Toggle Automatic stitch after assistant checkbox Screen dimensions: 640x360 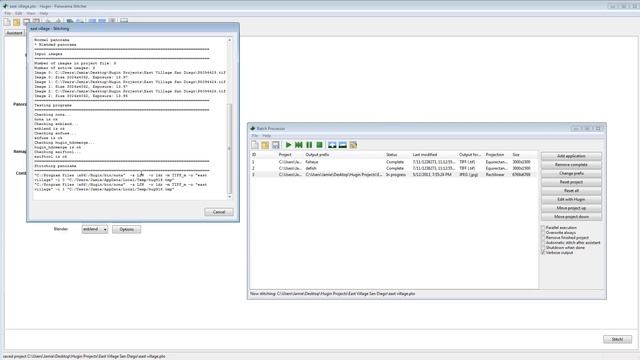pyautogui.click(x=543, y=242)
